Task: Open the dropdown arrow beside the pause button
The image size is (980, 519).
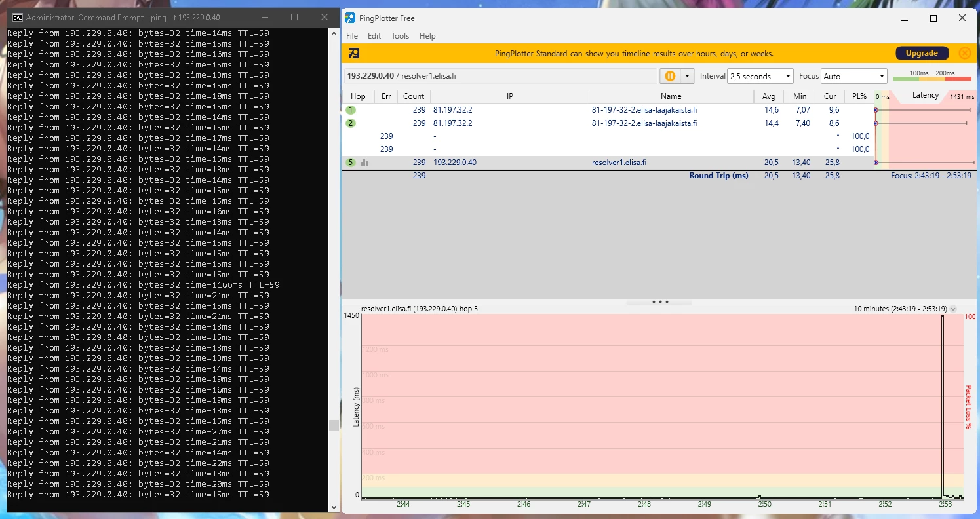Action: pyautogui.click(x=687, y=76)
